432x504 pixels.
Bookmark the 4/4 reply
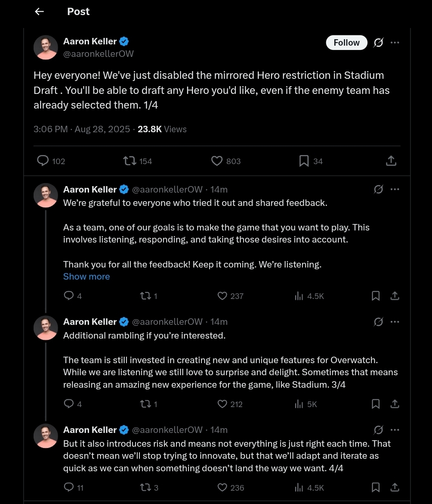coord(376,488)
